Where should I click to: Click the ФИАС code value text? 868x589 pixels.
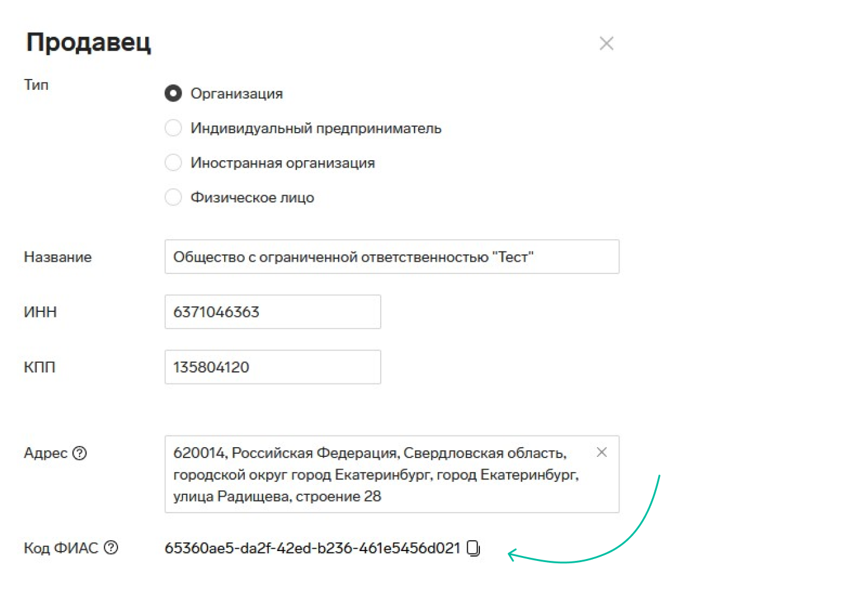(312, 548)
